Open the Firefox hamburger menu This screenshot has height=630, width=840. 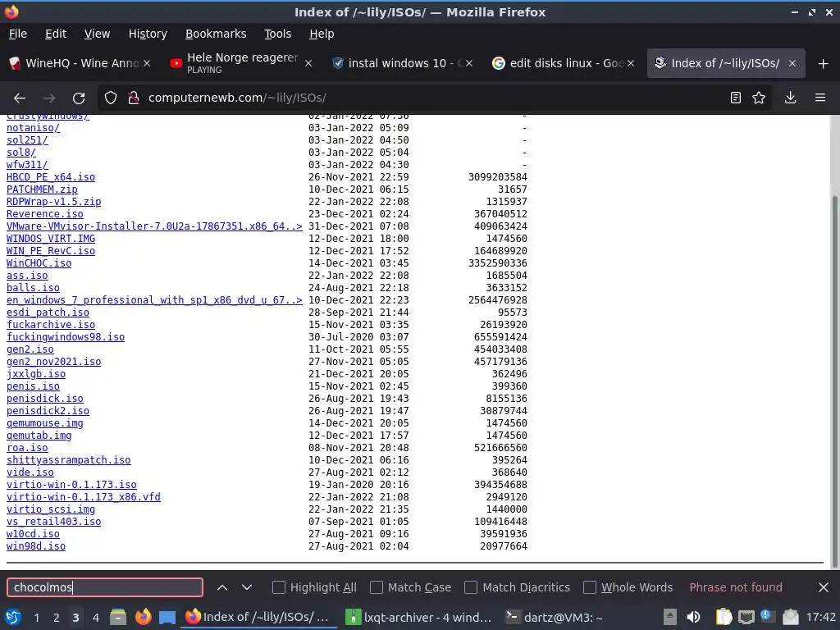(820, 98)
